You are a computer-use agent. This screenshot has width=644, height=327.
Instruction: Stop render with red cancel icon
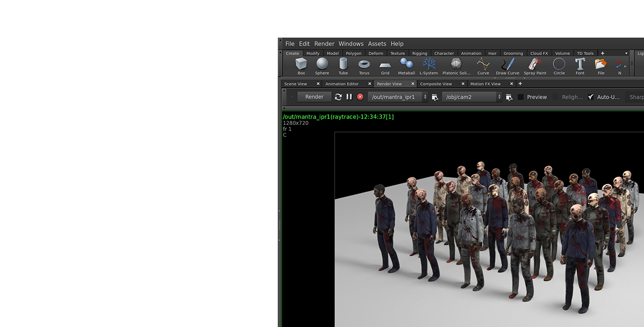(360, 97)
